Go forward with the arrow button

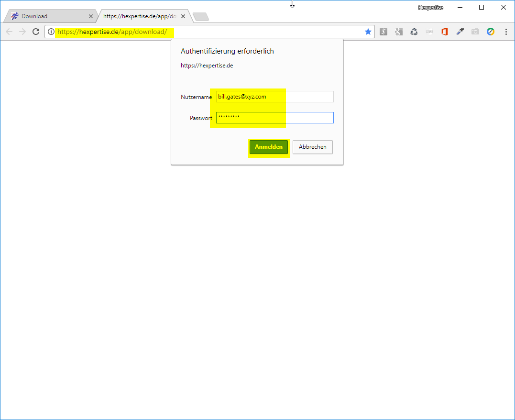22,32
